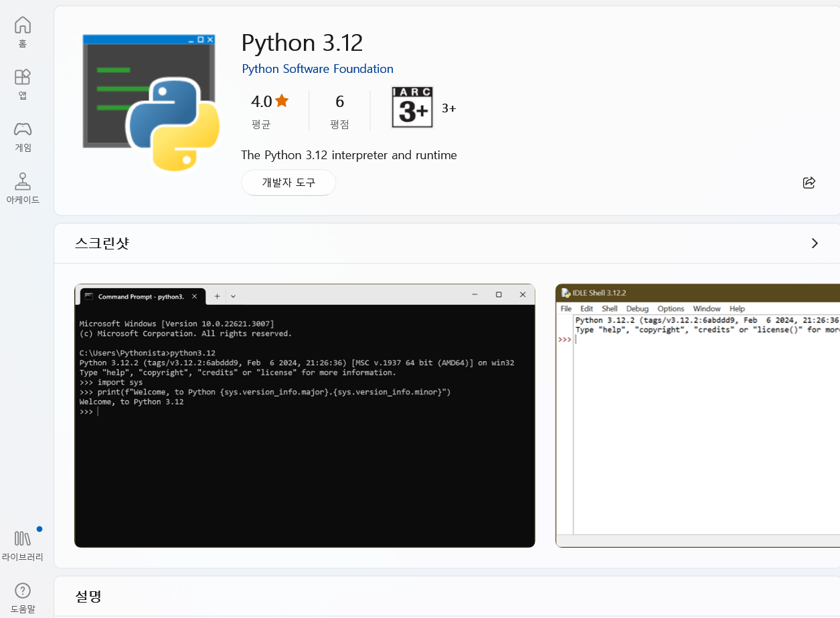Open the 라이브러리 library icon
This screenshot has width=840, height=618.
coord(22,543)
